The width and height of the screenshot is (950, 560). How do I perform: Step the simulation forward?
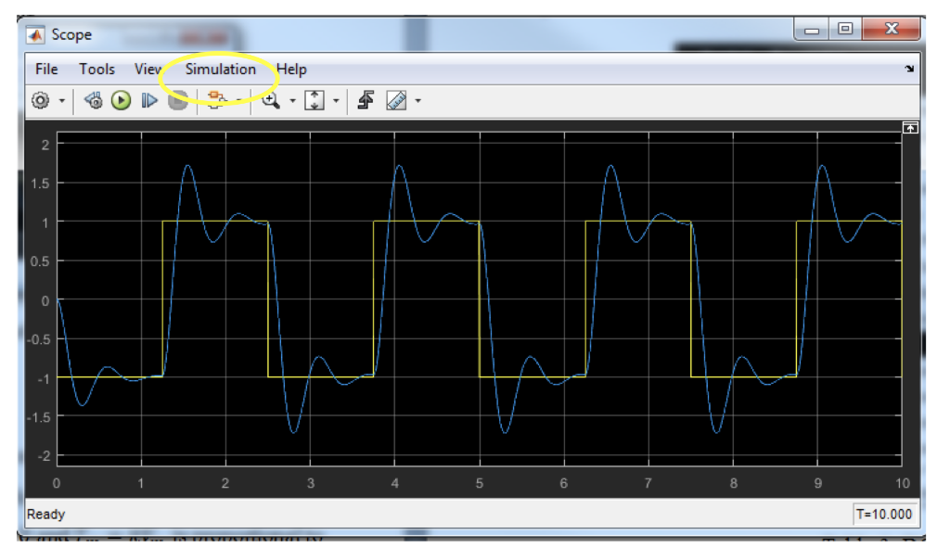point(148,100)
